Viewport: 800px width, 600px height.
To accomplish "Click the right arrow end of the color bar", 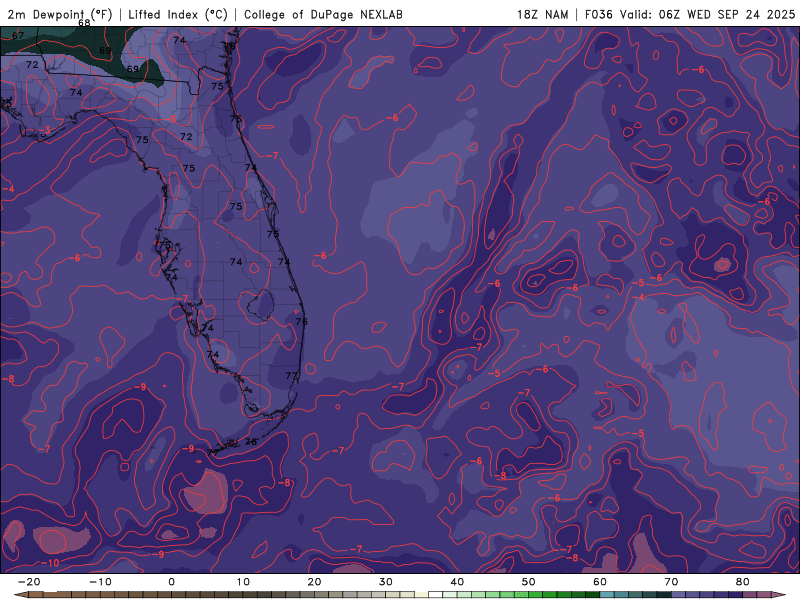I will coord(780,595).
